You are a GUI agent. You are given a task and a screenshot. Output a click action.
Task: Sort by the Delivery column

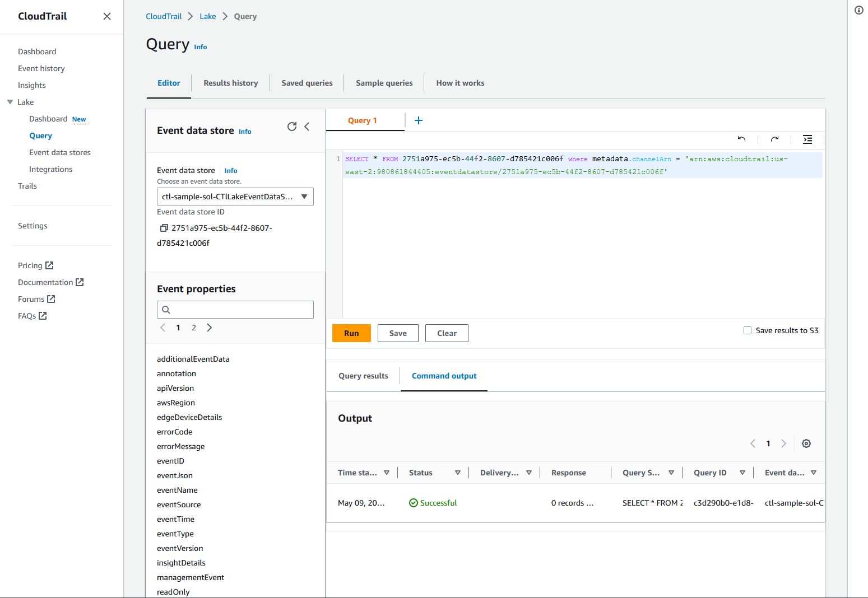point(529,473)
